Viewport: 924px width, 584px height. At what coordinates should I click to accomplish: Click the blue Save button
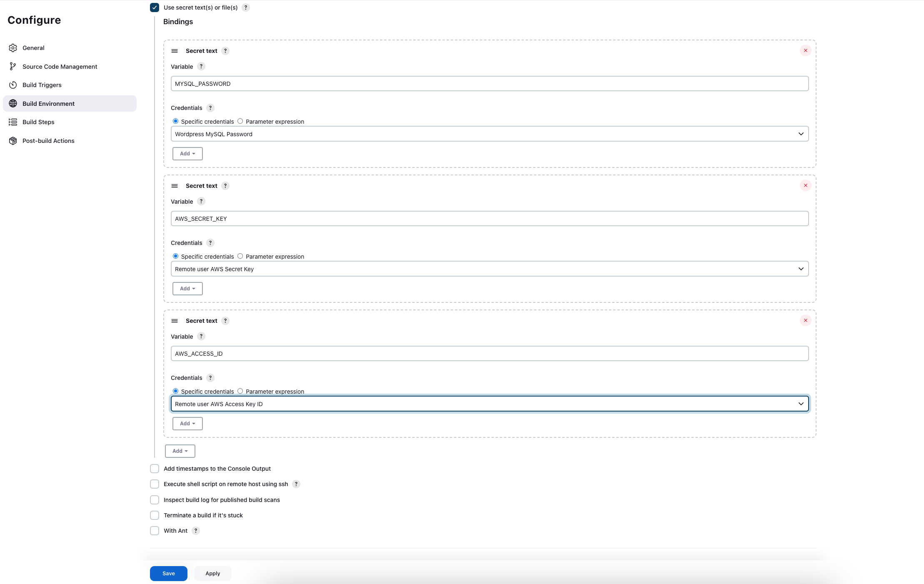pos(168,574)
